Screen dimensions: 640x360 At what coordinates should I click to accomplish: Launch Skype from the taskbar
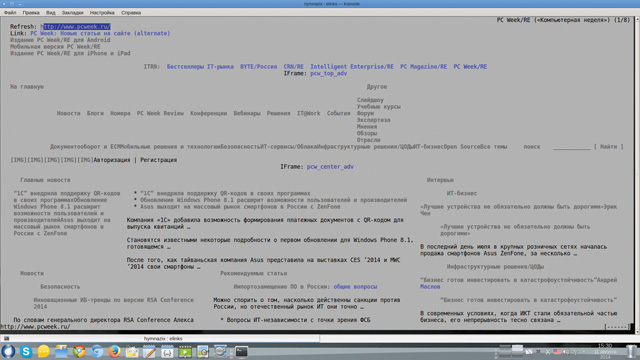[x=26, y=351]
